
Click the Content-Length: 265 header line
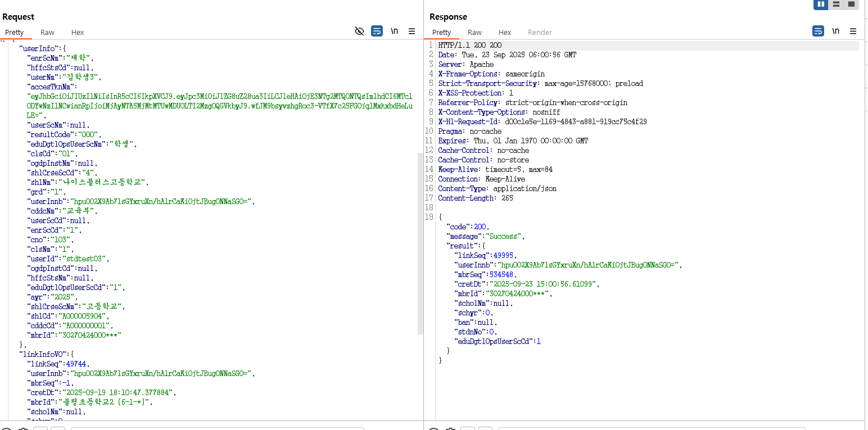[x=476, y=198]
